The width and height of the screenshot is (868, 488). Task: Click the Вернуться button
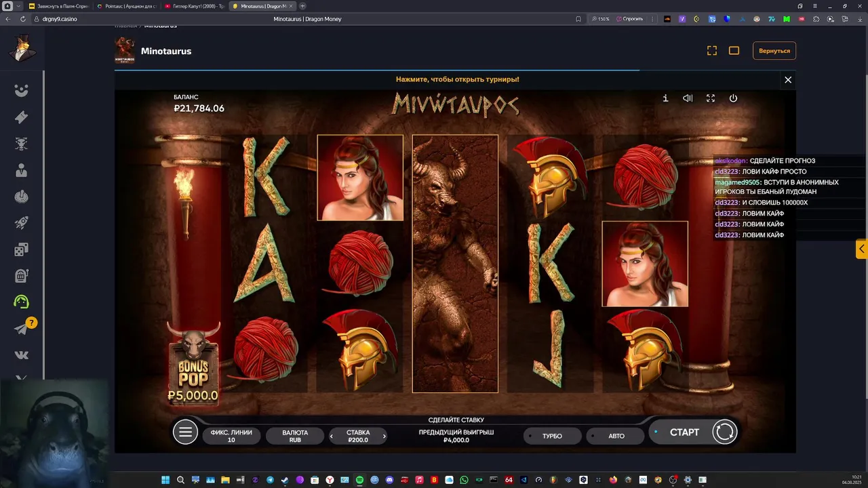click(774, 51)
